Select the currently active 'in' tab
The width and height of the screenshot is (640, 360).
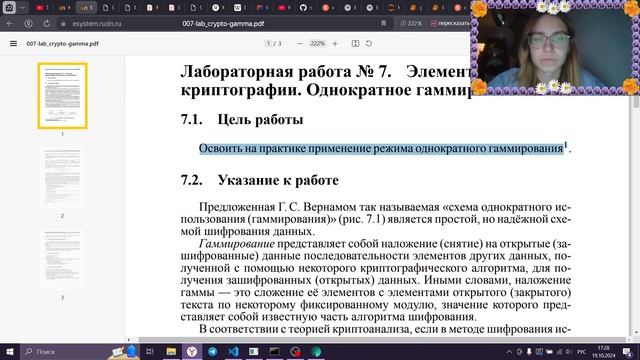[86, 7]
